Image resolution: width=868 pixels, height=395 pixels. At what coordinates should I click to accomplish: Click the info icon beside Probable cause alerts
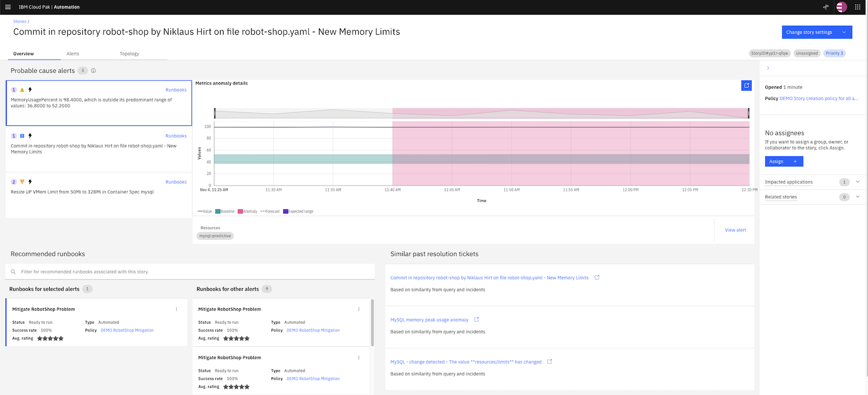[93, 71]
